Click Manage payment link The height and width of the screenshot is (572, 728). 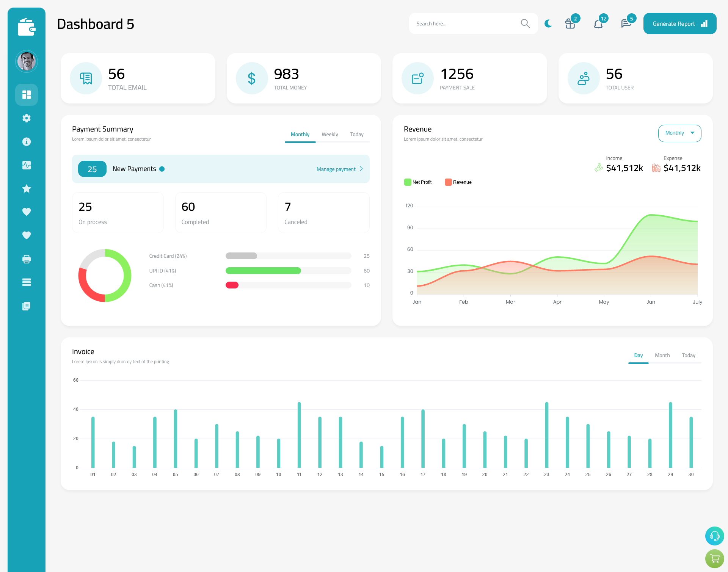(x=337, y=168)
